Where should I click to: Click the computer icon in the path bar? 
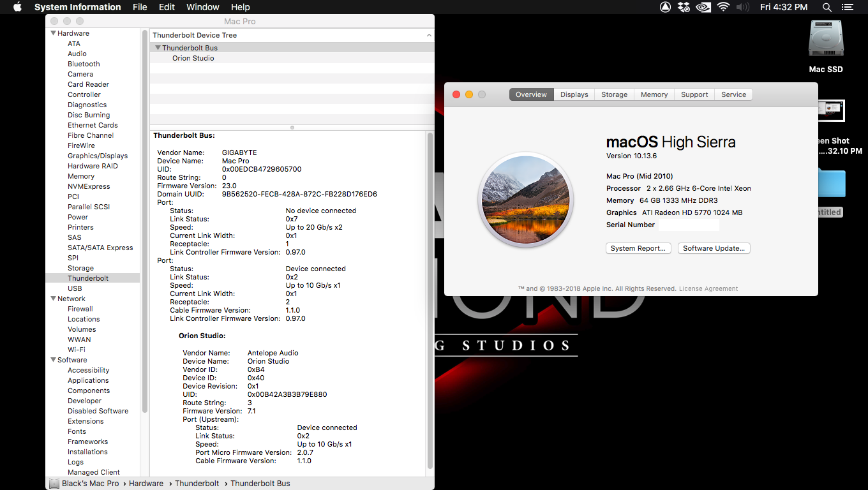click(x=54, y=484)
